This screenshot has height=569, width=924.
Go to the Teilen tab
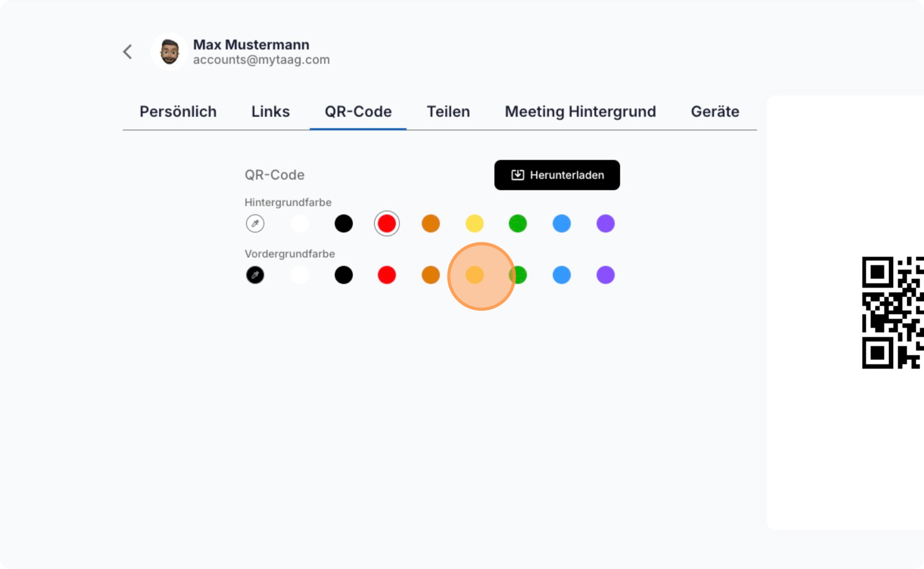pos(448,112)
